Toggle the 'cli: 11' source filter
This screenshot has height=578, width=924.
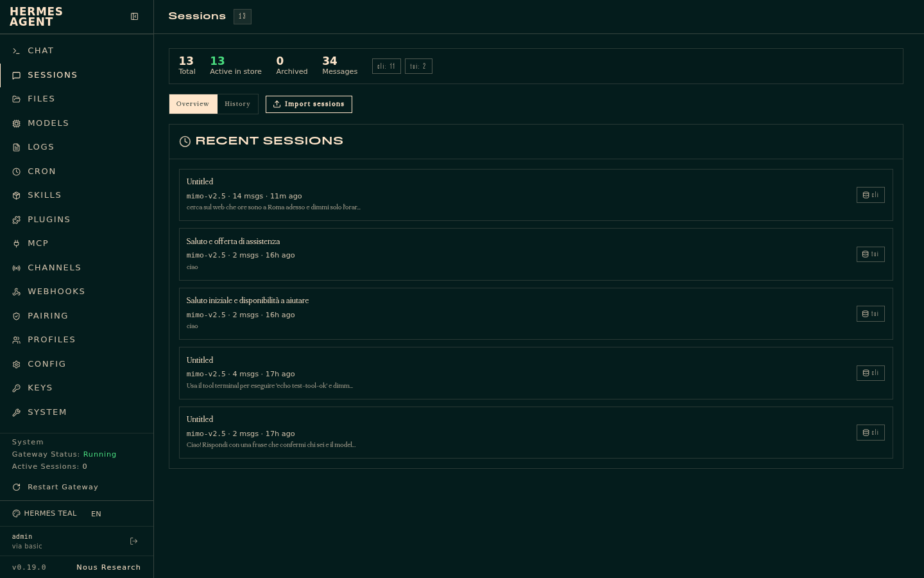click(386, 66)
